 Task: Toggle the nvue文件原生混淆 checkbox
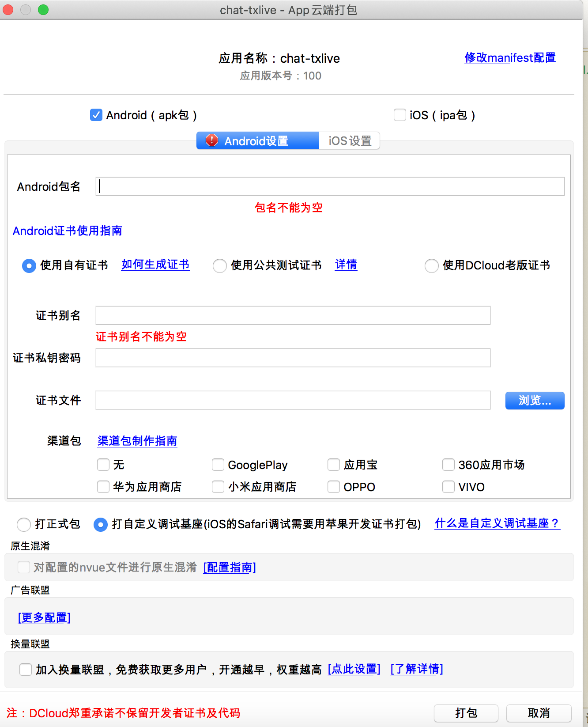(24, 567)
